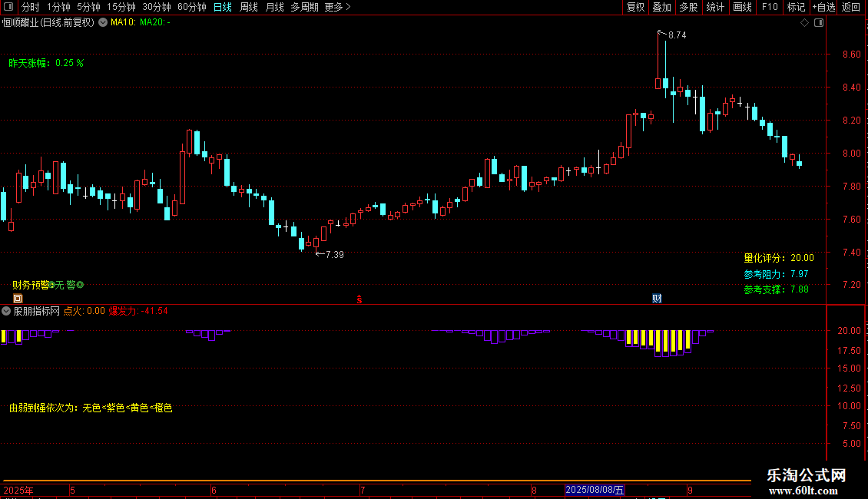Click the MA10 indicator label
The height and width of the screenshot is (499, 868).
(123, 23)
